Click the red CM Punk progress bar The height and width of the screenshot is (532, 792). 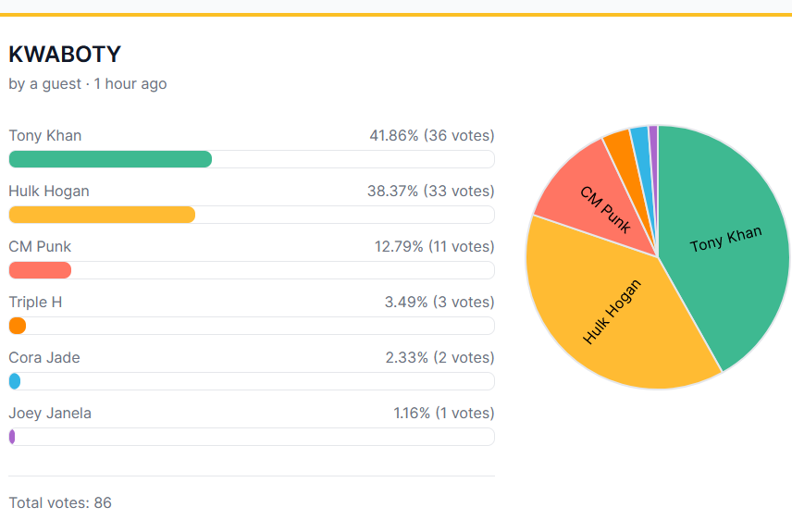click(x=40, y=270)
